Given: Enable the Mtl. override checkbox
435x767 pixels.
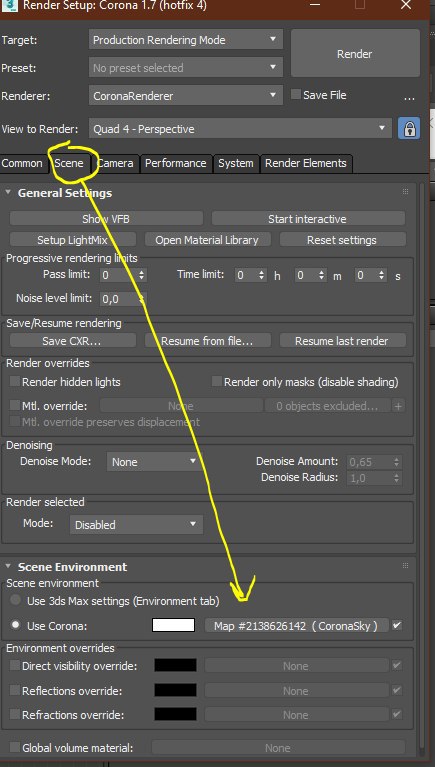Looking at the screenshot, I should (15, 406).
